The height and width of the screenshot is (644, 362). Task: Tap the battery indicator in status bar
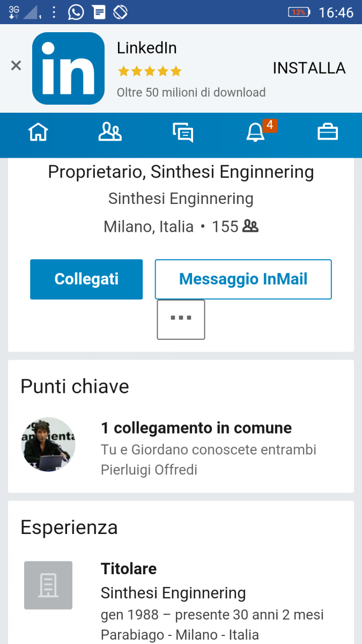(299, 12)
